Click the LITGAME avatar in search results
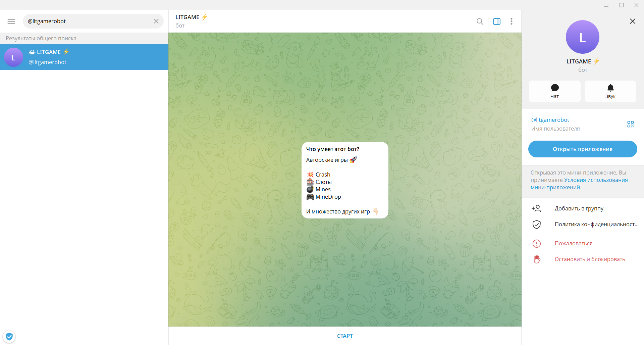 pos(13,57)
